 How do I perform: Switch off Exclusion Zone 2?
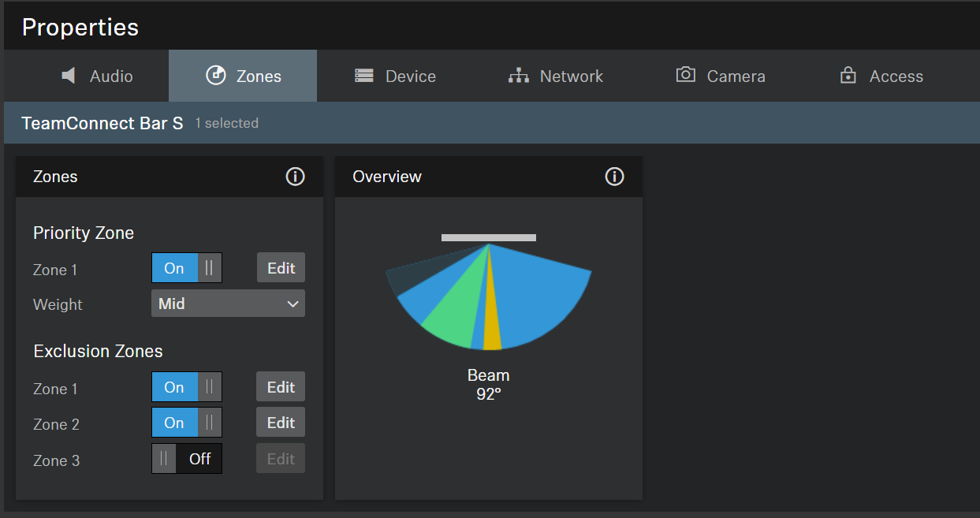187,423
